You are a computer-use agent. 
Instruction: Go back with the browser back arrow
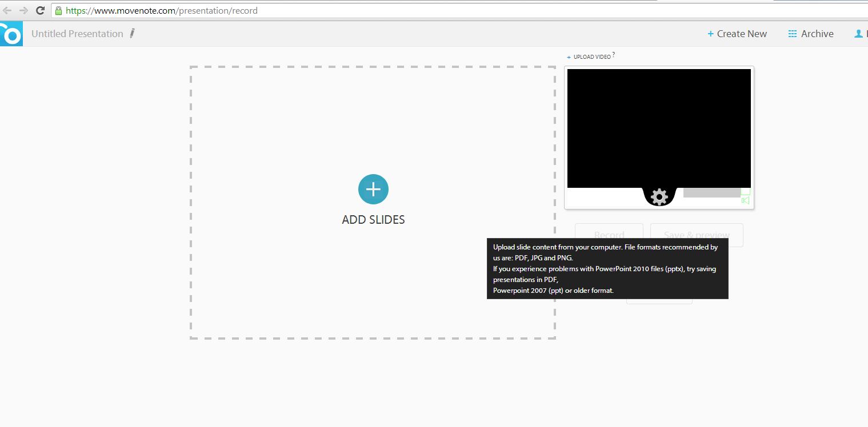pos(7,10)
